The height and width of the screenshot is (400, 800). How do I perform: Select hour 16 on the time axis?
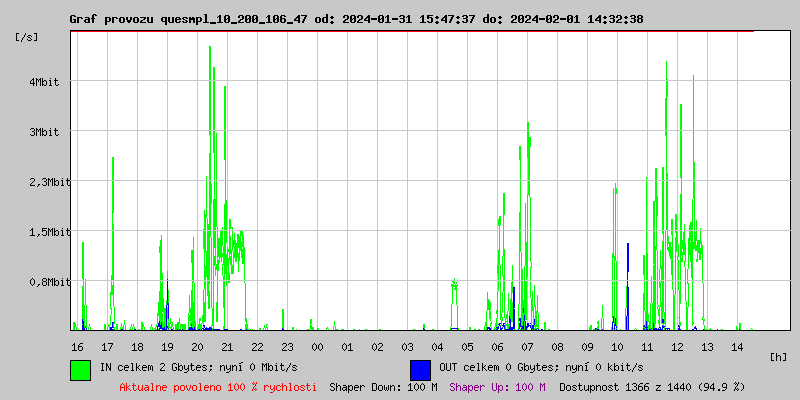pos(77,346)
